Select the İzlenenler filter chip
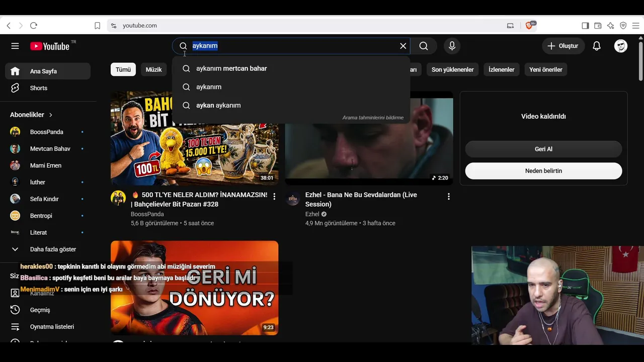Viewport: 644px width, 362px height. pyautogui.click(x=502, y=70)
